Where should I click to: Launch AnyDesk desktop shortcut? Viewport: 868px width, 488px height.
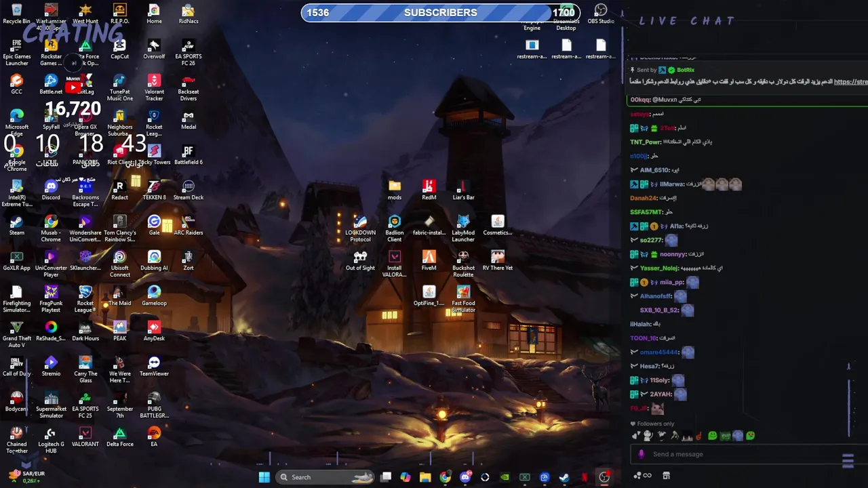coord(154,331)
